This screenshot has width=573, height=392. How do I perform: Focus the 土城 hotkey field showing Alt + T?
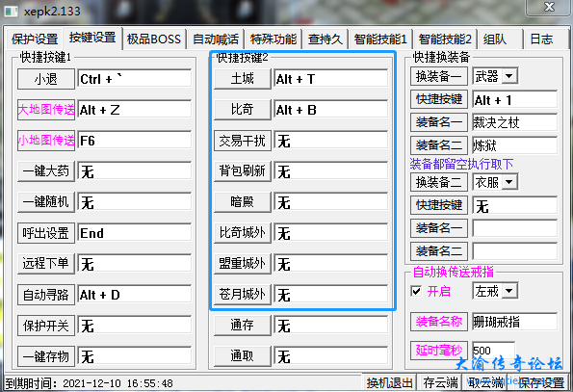click(330, 79)
